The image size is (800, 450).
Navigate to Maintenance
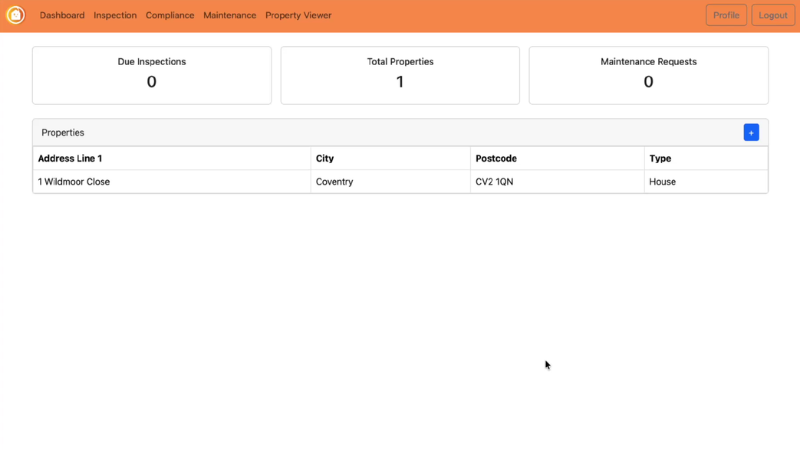pyautogui.click(x=230, y=15)
